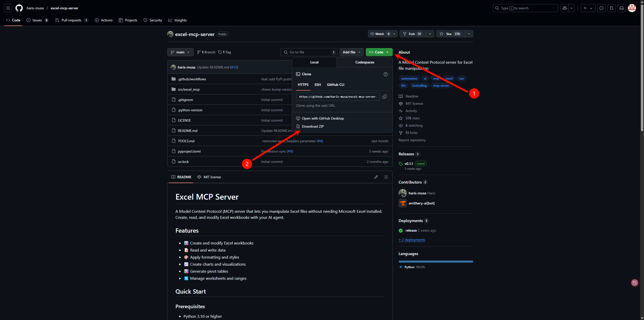Viewport: 644px width, 320px height.
Task: Open the haris-musa owner breadcrumb link
Action: tap(35, 8)
